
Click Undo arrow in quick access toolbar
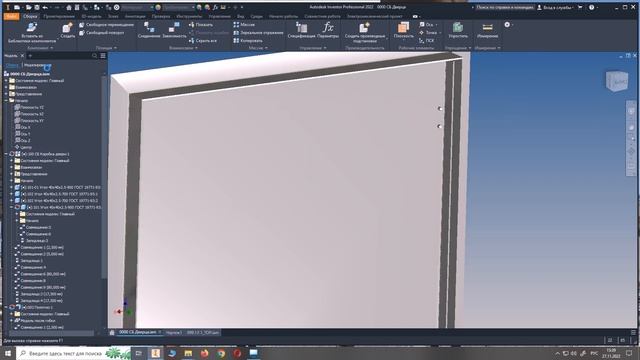pos(45,7)
